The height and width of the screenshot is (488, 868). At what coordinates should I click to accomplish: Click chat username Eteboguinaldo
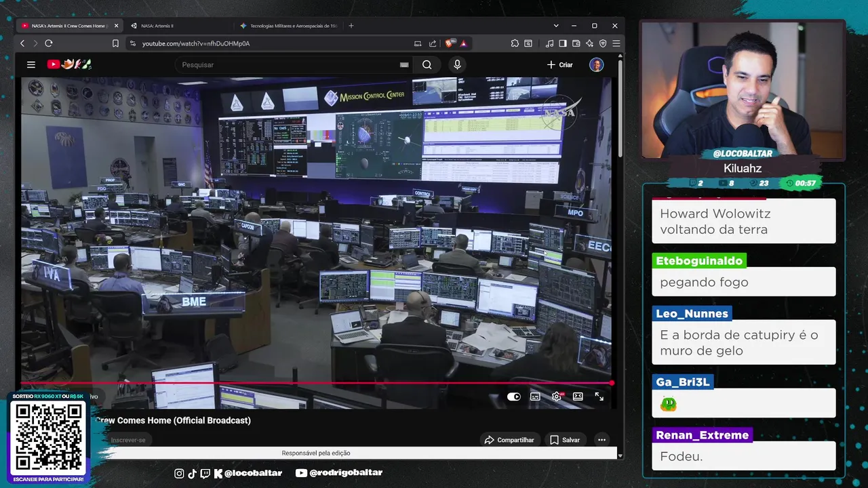pyautogui.click(x=699, y=261)
